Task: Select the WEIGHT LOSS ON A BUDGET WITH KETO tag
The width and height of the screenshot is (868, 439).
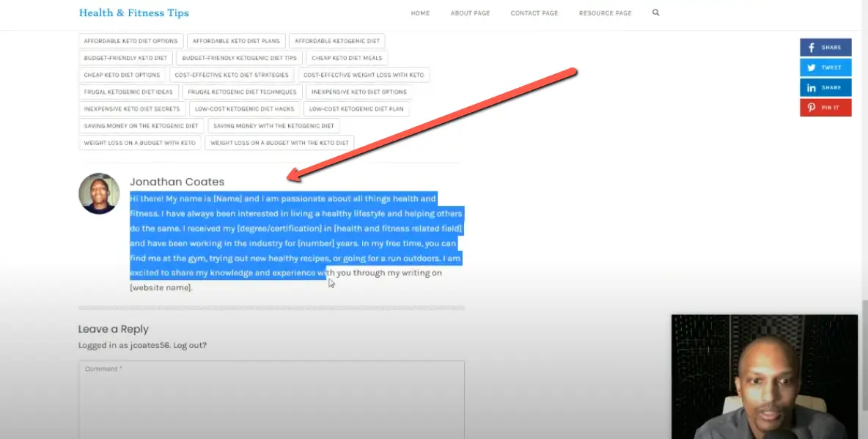Action: pyautogui.click(x=140, y=142)
